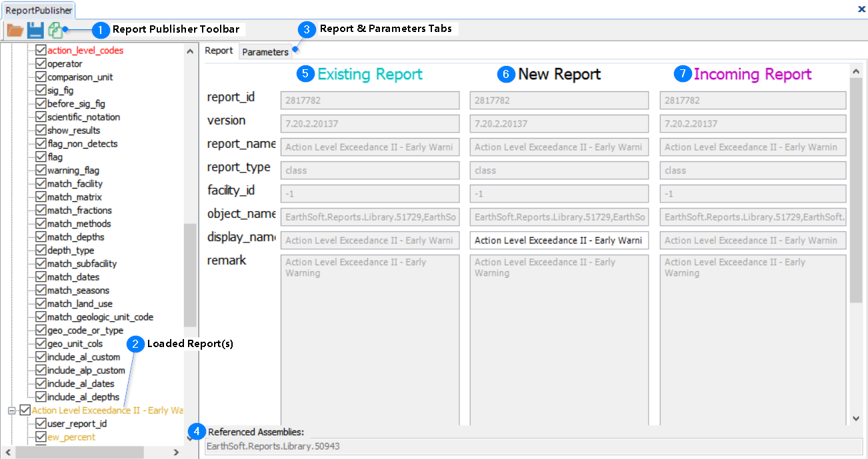868x459 pixels.
Task: Uncheck the action_level_codes parameter
Action: [41, 50]
